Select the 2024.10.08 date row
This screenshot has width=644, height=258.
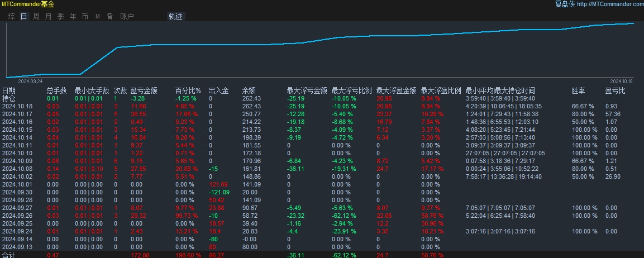point(322,169)
